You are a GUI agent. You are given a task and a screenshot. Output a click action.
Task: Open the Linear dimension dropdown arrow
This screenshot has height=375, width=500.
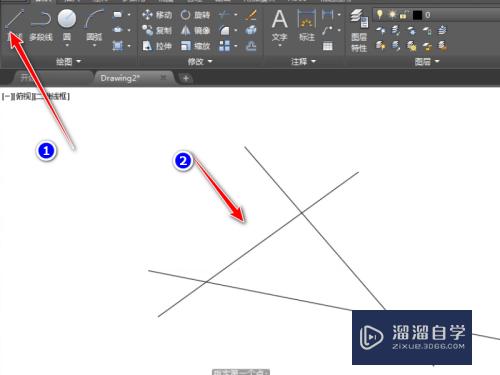coord(339,15)
